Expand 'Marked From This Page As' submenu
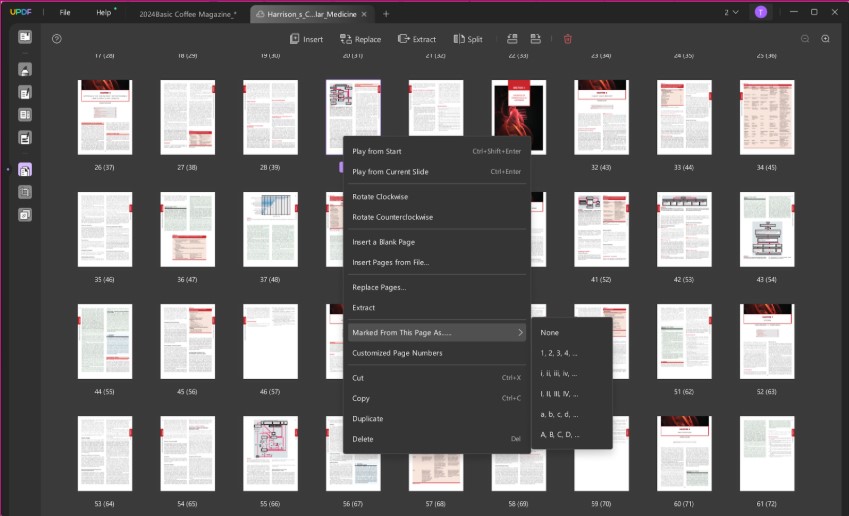 436,332
